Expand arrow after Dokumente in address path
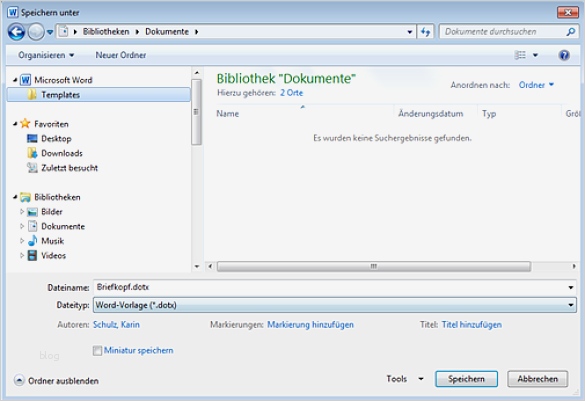The width and height of the screenshot is (585, 401). 197,32
